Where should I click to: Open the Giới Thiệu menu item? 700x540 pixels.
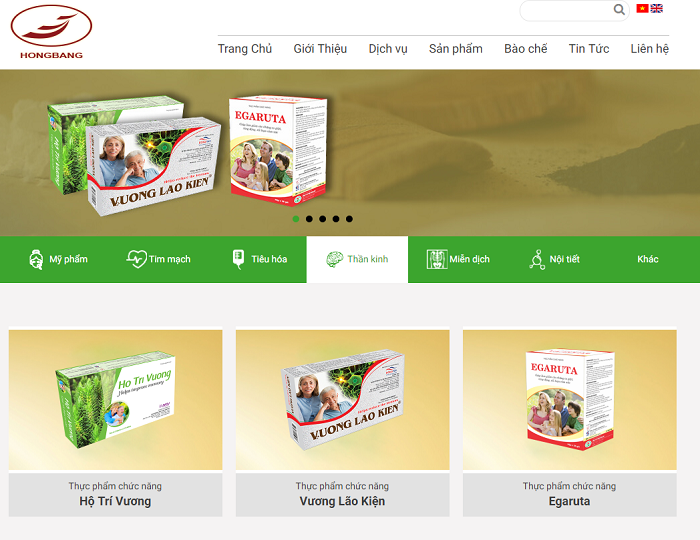(320, 49)
